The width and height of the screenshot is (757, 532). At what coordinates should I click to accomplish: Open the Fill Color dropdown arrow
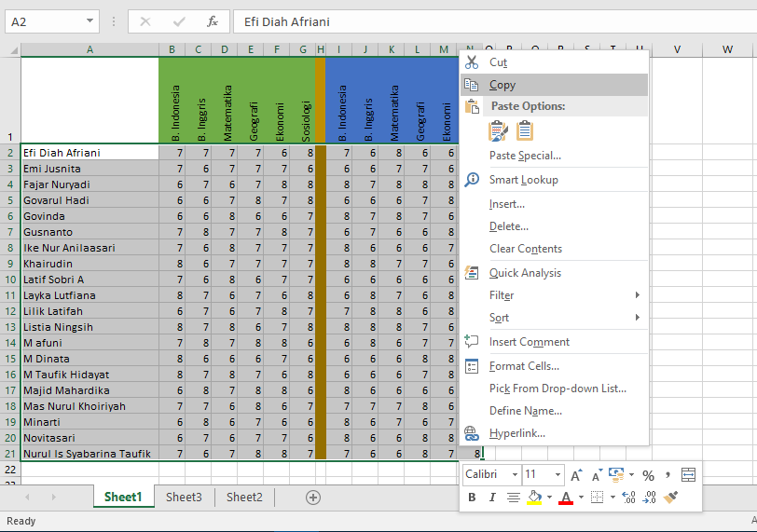pyautogui.click(x=549, y=498)
